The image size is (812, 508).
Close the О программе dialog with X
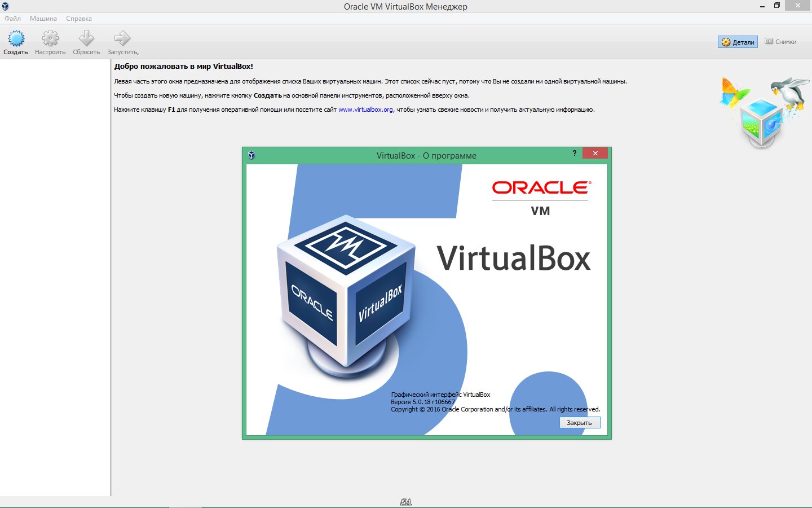[x=595, y=153]
